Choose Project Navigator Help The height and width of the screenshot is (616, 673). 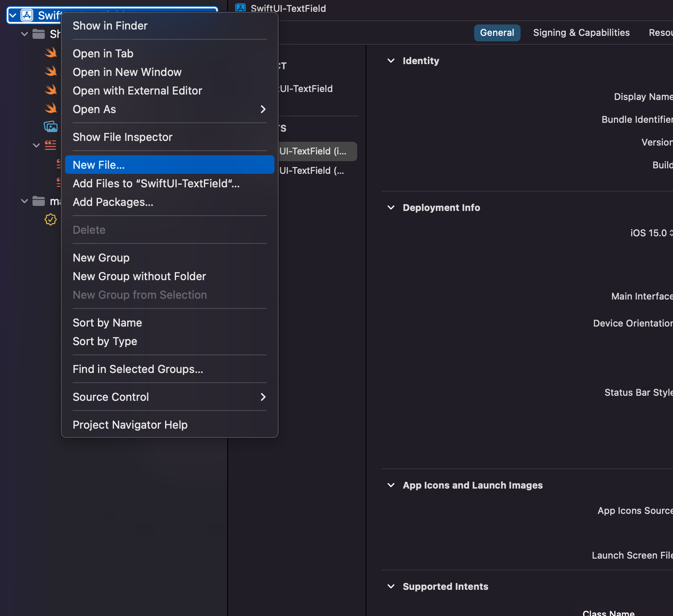click(170, 425)
